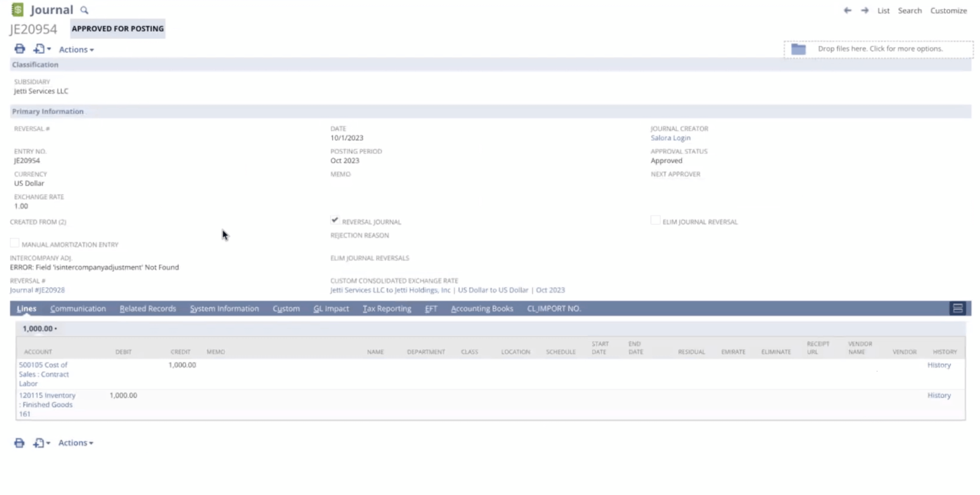Image resolution: width=980 pixels, height=495 pixels.
Task: Open the bottom Actions dropdown
Action: pos(75,443)
